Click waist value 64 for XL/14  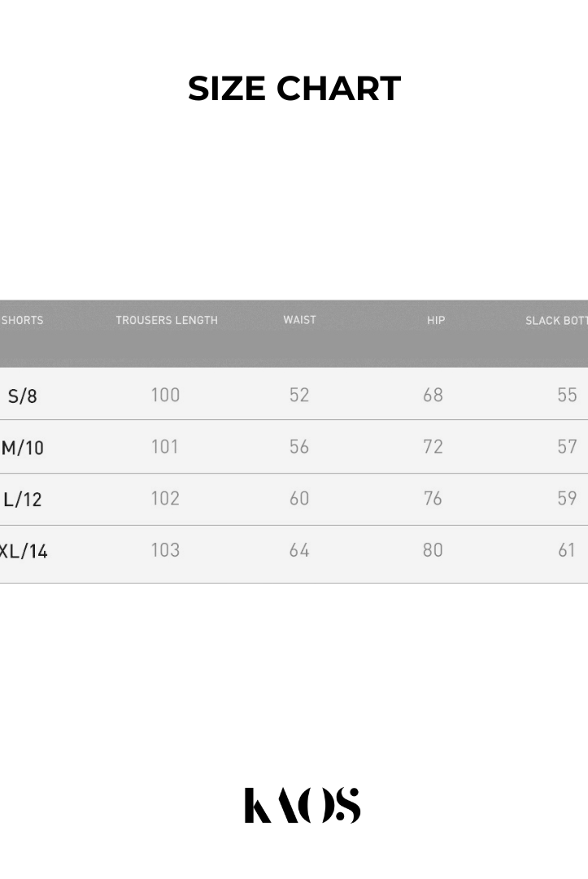(x=299, y=550)
